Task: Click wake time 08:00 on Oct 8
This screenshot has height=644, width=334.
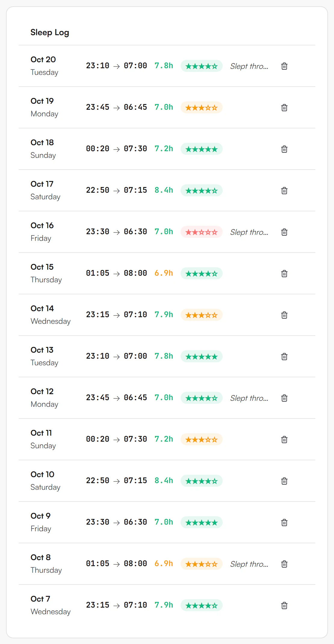Action: (x=135, y=563)
